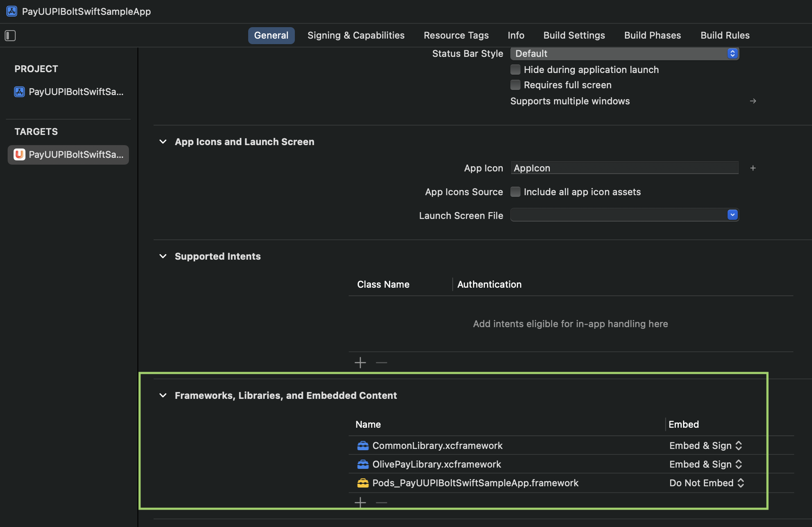Viewport: 812px width, 527px height.
Task: Select the CommonLibrary.xcframework row
Action: click(571, 446)
